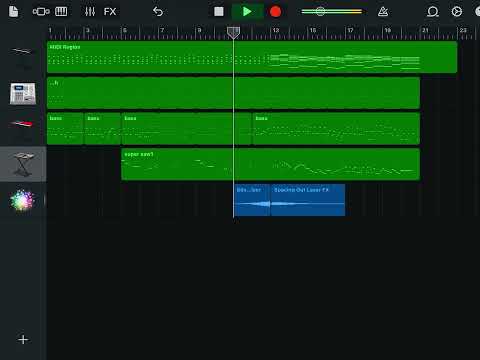The image size is (480, 360).
Task: Add a new track with plus
Action: 23,340
